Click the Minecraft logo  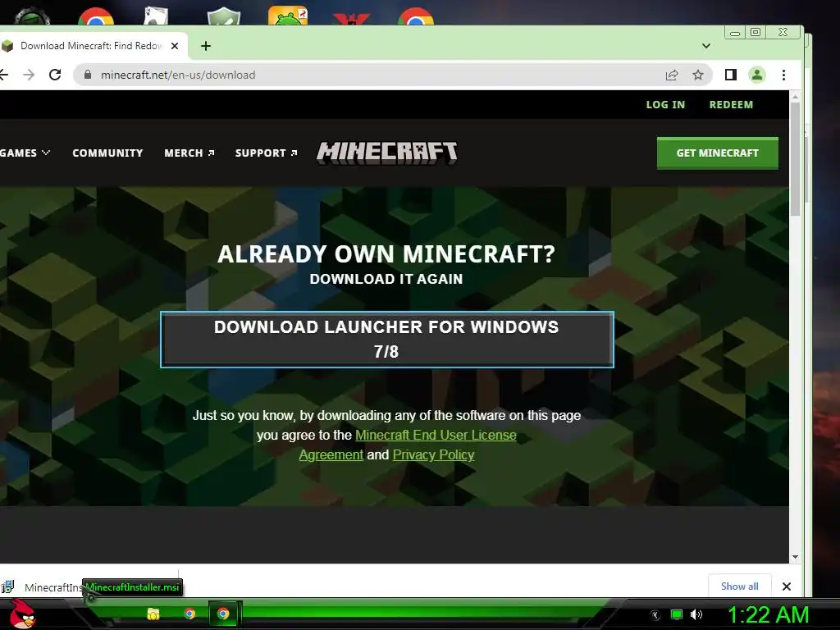click(x=387, y=153)
